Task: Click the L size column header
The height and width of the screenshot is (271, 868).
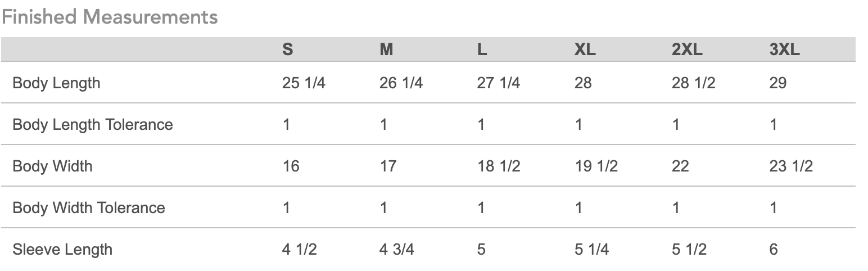Action: [x=482, y=49]
